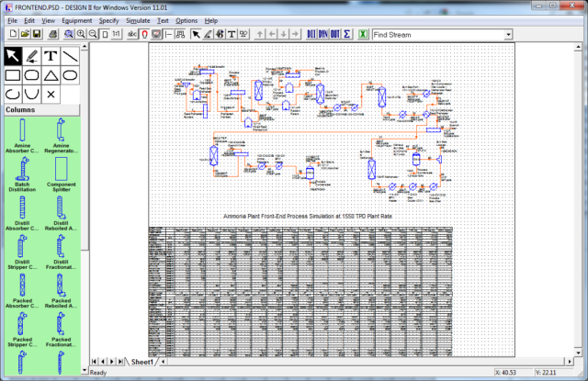
Task: Open the Edit menu
Action: [29, 20]
